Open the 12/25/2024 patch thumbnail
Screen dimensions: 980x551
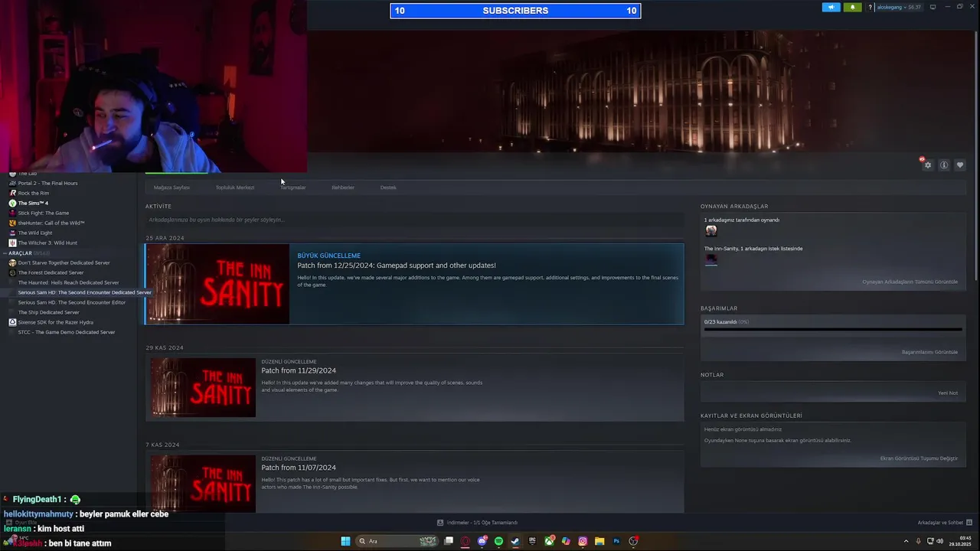pyautogui.click(x=217, y=284)
